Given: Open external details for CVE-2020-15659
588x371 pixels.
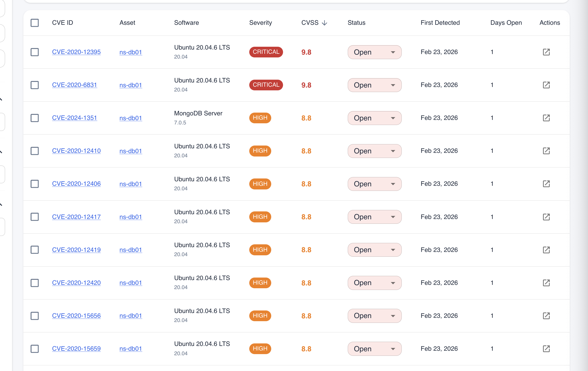Looking at the screenshot, I should [x=547, y=349].
